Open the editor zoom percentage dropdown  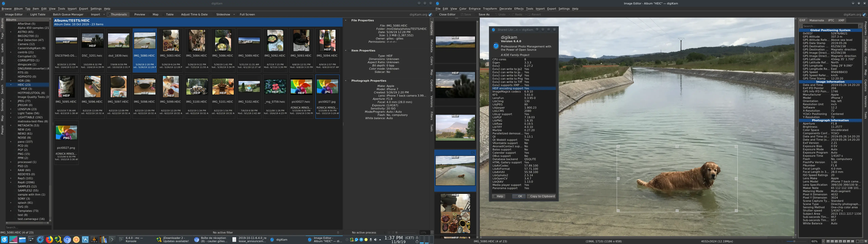tap(823, 241)
